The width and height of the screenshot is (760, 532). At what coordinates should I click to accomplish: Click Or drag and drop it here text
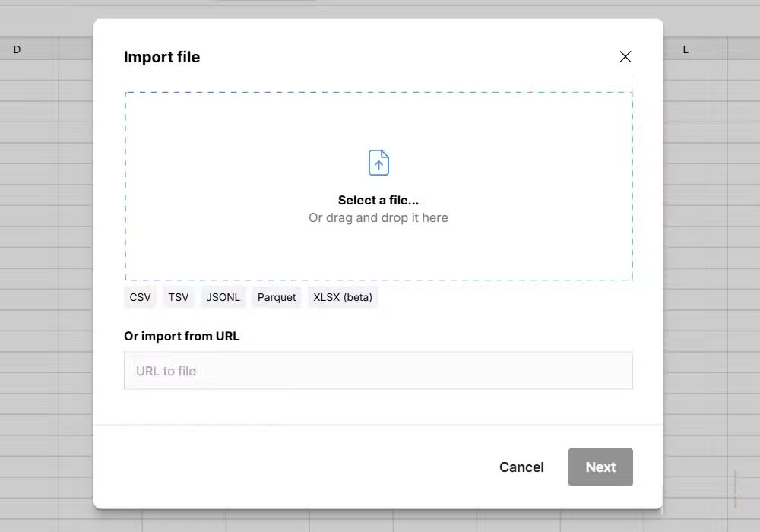[x=378, y=217]
